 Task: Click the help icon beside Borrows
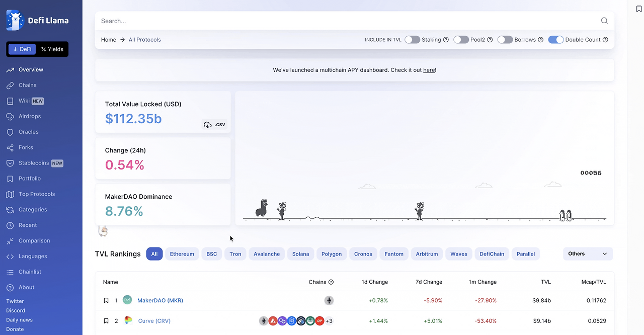pos(541,40)
